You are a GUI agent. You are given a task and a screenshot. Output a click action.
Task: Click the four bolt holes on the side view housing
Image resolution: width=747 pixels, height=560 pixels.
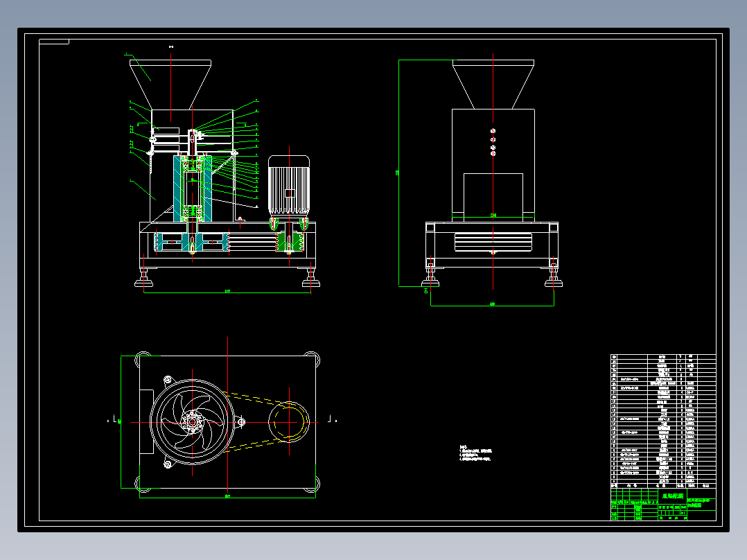(x=493, y=143)
